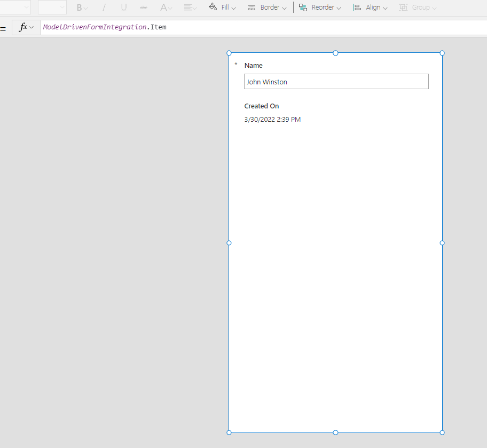The width and height of the screenshot is (487, 448).
Task: Underline the selected text
Action: [123, 7]
